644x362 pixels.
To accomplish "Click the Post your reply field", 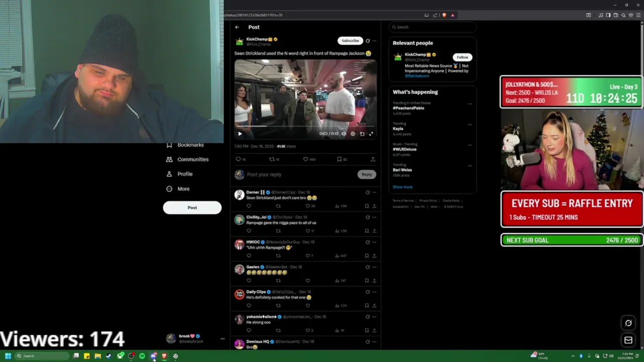I will tap(301, 174).
